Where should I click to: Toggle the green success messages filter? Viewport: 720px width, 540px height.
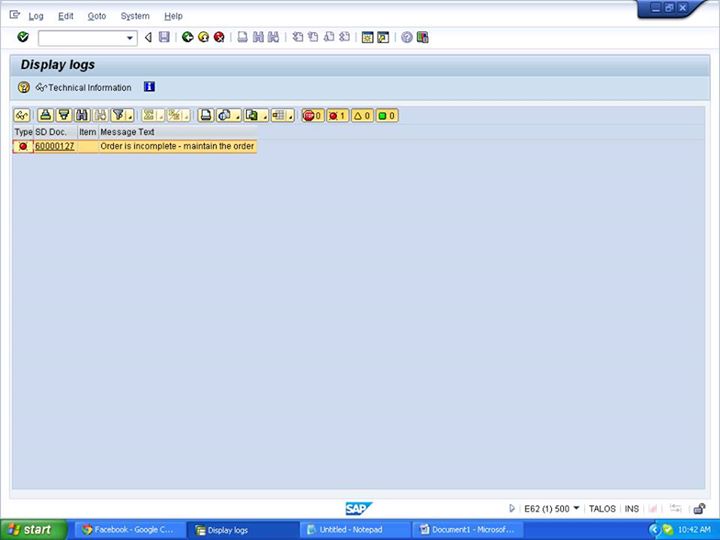pyautogui.click(x=387, y=115)
